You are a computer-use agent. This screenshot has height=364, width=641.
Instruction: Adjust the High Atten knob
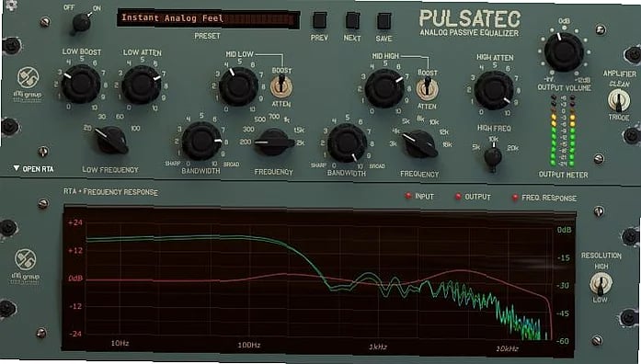(x=494, y=90)
